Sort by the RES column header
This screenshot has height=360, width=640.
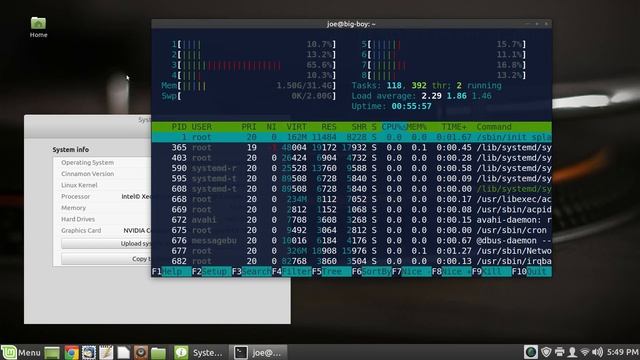tap(329, 127)
